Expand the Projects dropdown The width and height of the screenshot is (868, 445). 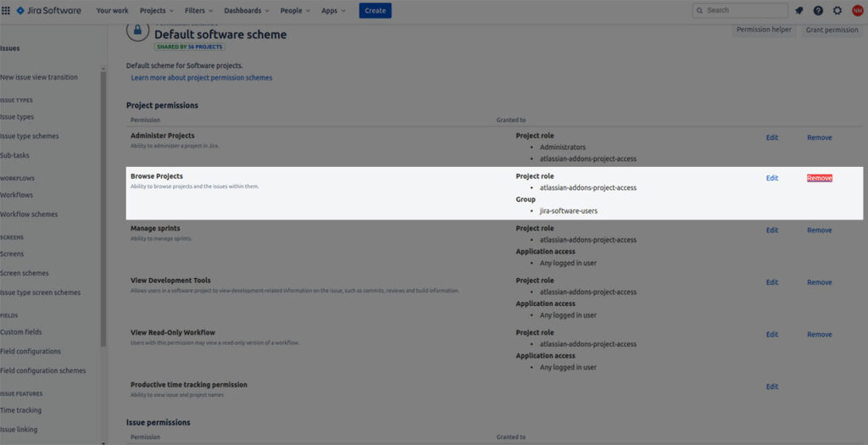pos(157,10)
